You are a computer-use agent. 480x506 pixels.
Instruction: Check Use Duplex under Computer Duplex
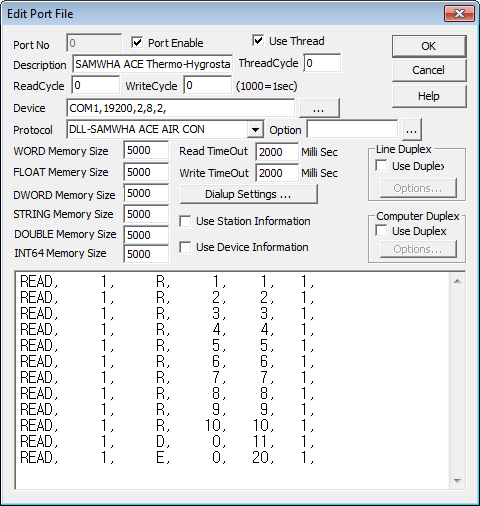pyautogui.click(x=381, y=231)
